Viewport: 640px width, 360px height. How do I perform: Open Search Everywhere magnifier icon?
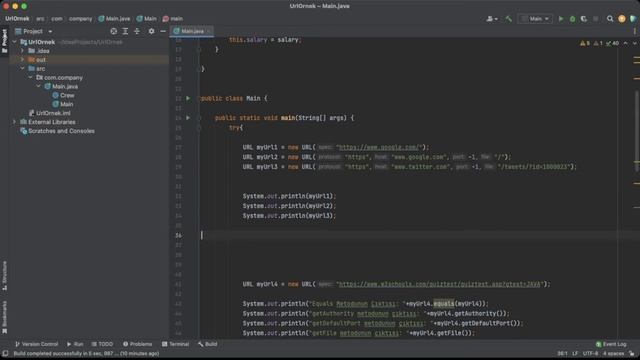point(610,19)
